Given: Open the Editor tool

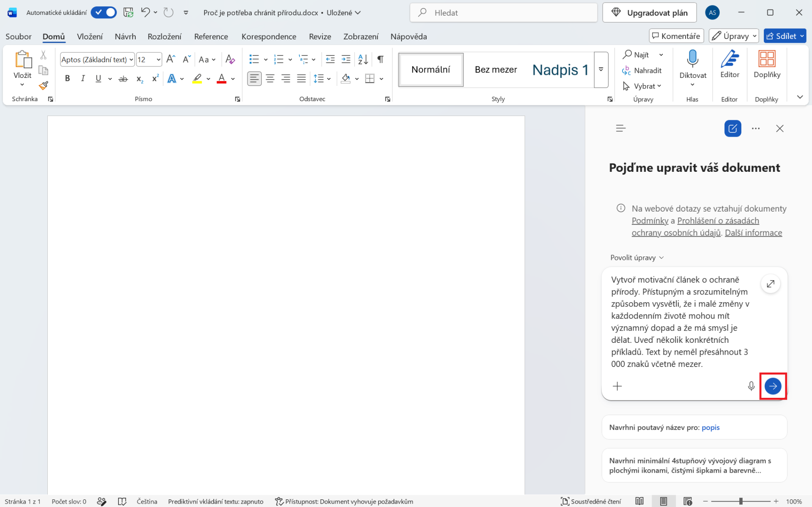Looking at the screenshot, I should [x=730, y=64].
